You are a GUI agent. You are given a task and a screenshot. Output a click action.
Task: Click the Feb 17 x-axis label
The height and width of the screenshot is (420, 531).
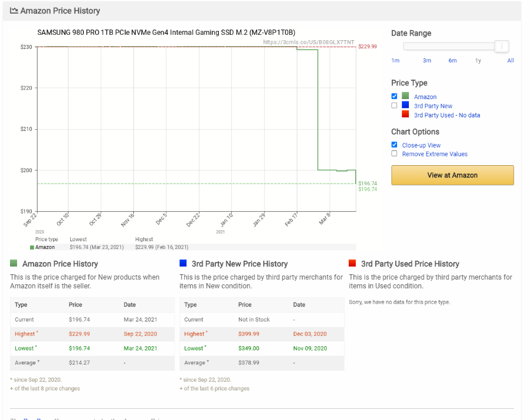[291, 219]
